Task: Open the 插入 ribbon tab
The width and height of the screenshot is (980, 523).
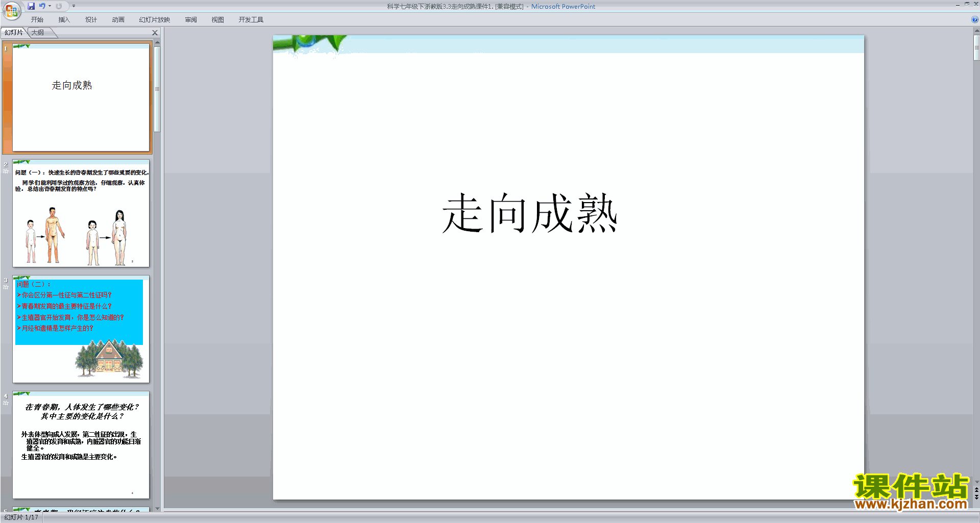Action: (x=64, y=20)
